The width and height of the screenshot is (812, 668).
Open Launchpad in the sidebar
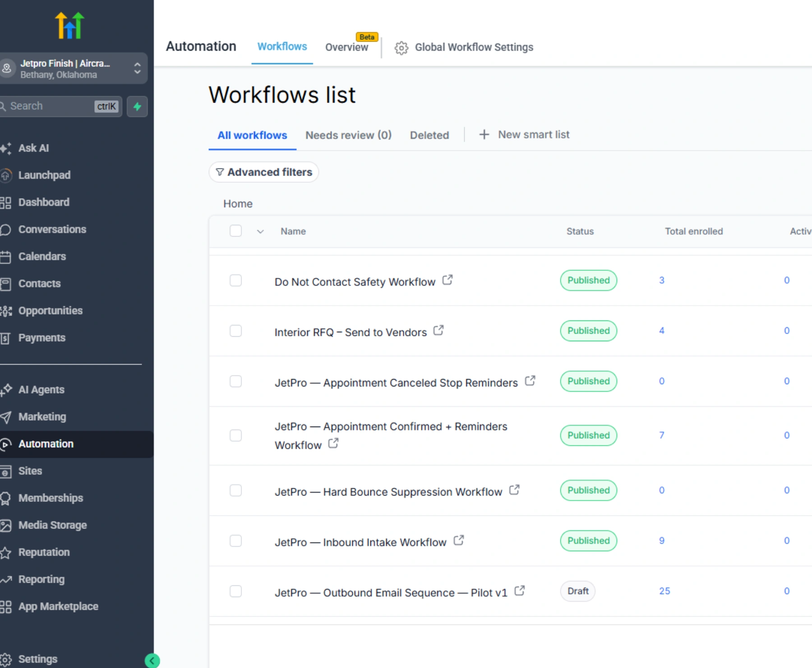(44, 175)
